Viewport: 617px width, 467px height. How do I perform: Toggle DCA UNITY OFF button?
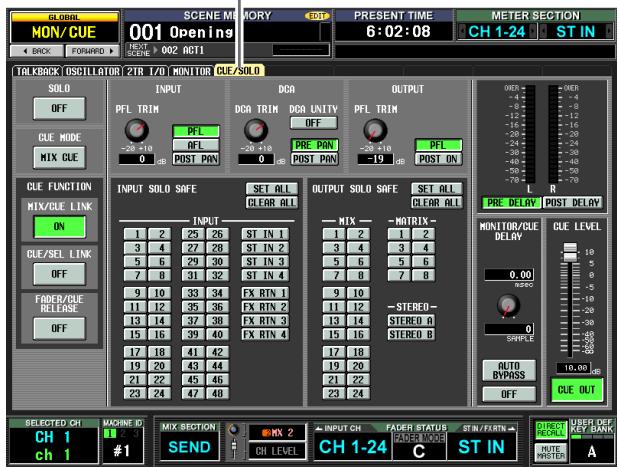pyautogui.click(x=314, y=123)
